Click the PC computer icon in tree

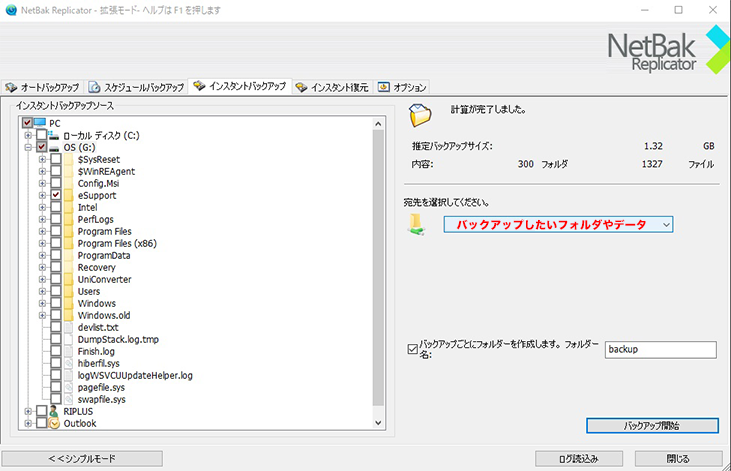click(40, 123)
